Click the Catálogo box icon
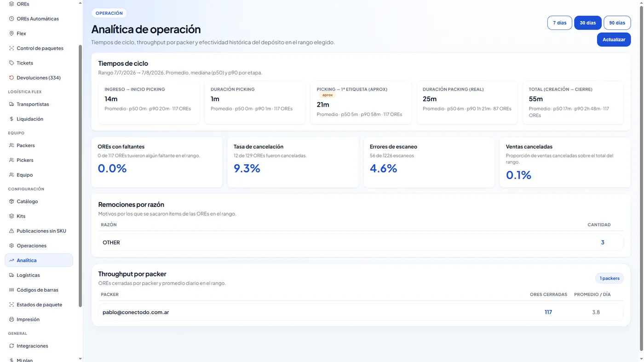644x362 pixels. click(x=11, y=201)
